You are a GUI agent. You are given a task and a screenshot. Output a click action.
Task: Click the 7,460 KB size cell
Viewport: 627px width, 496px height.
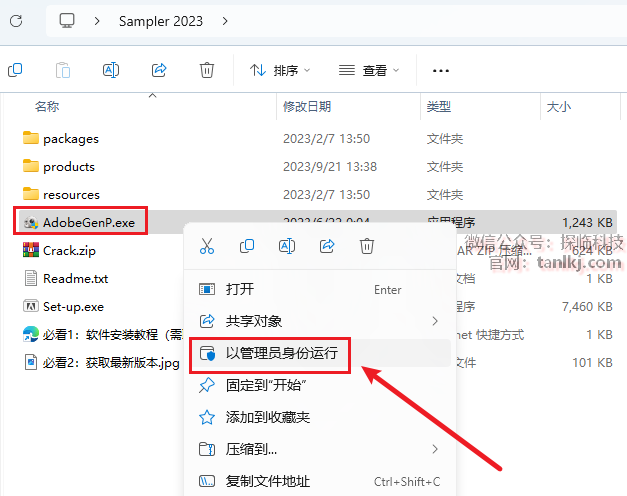coord(587,306)
